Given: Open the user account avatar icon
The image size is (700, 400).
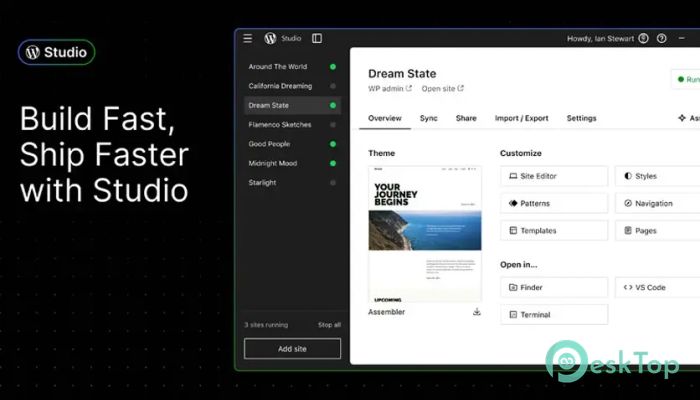Looking at the screenshot, I should (x=643, y=38).
